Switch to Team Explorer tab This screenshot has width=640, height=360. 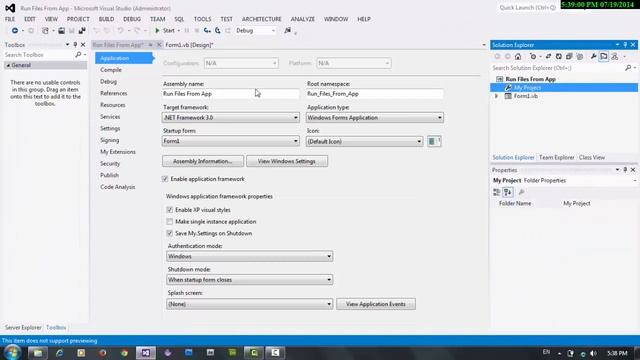click(x=556, y=157)
